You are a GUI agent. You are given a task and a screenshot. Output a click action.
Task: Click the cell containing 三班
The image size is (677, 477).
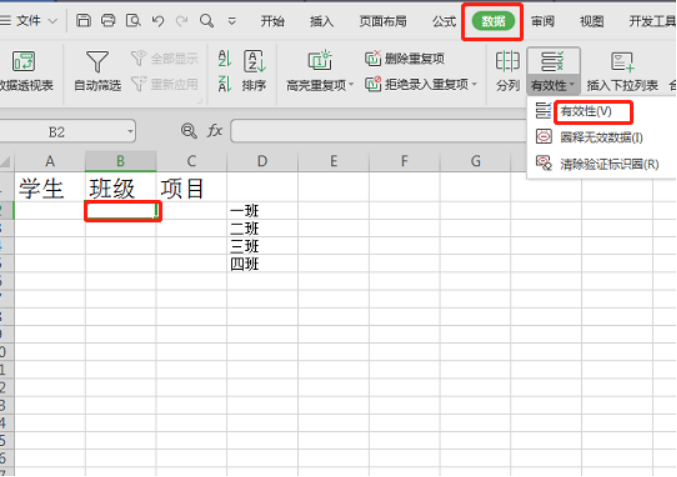point(262,246)
